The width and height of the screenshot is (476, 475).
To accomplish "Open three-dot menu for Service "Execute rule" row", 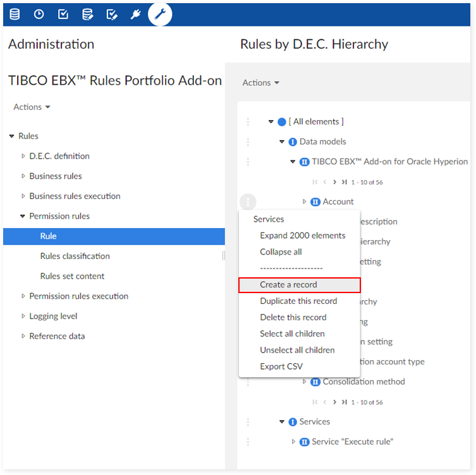I will [248, 442].
